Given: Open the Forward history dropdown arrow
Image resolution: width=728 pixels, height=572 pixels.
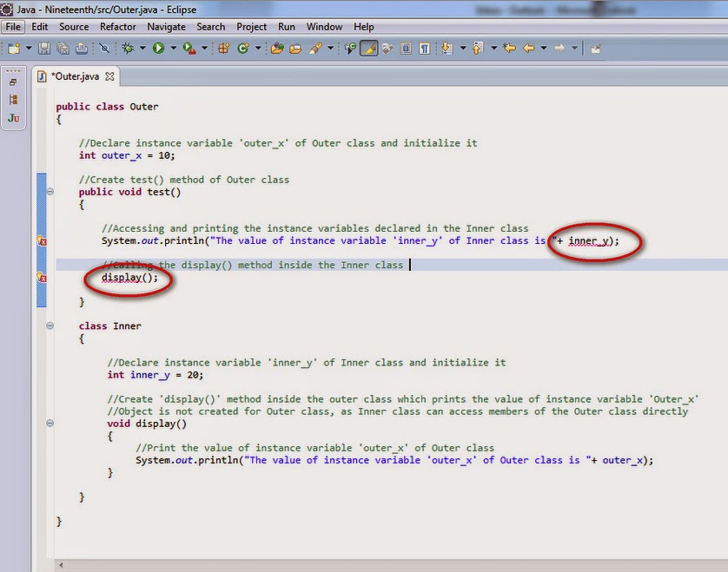Looking at the screenshot, I should (574, 48).
